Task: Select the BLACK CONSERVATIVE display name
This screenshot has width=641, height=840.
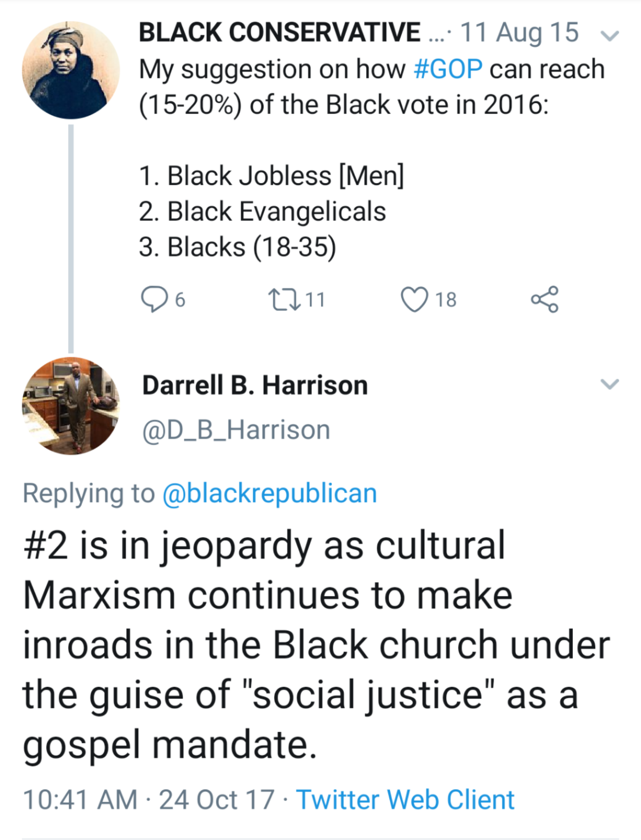Action: tap(279, 33)
